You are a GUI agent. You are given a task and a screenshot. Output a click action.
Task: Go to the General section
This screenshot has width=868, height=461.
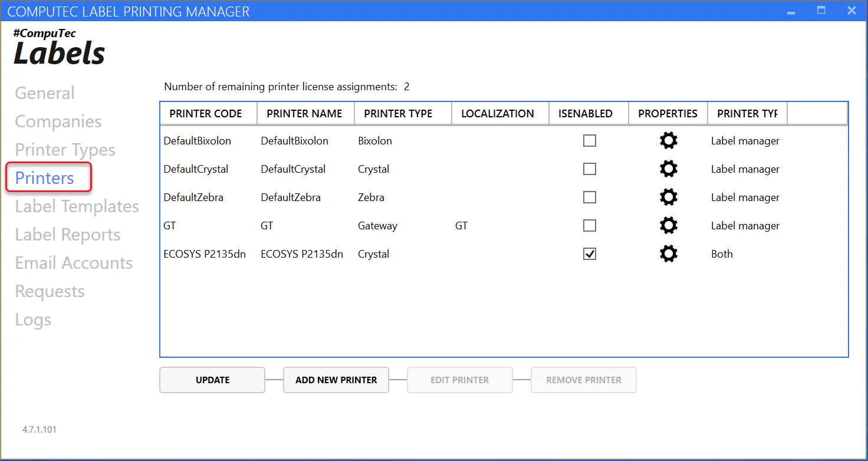pos(45,93)
